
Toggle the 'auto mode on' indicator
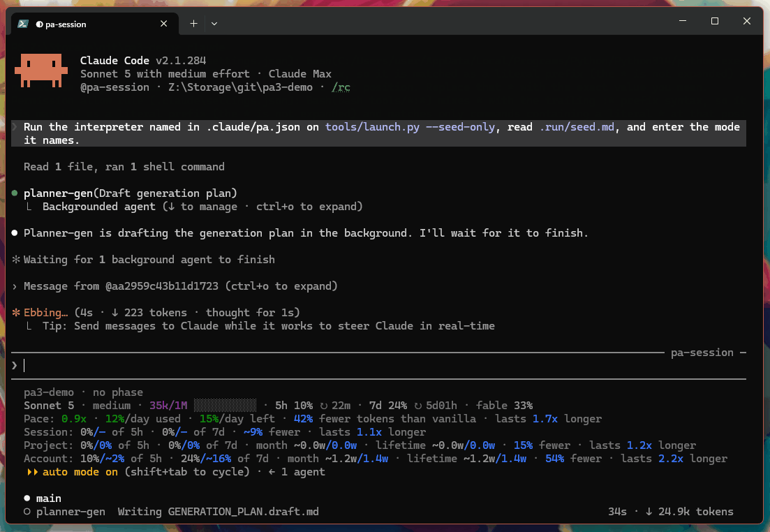80,471
